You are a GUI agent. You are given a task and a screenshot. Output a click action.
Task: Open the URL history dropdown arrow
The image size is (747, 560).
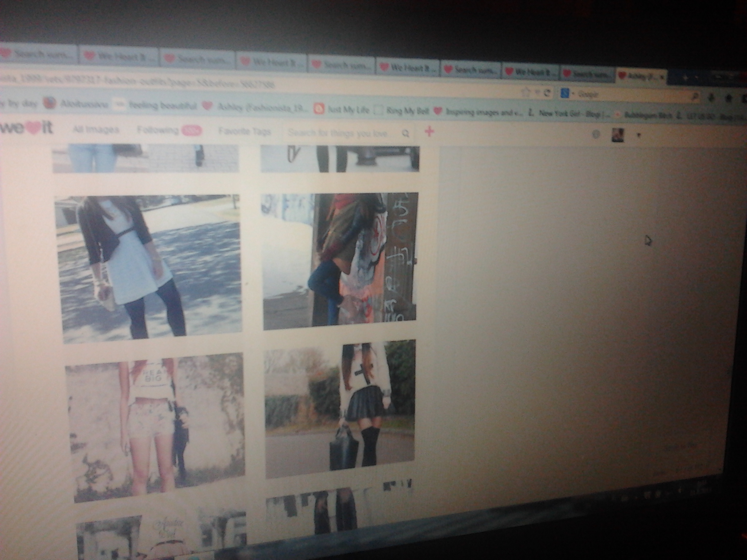pyautogui.click(x=537, y=93)
